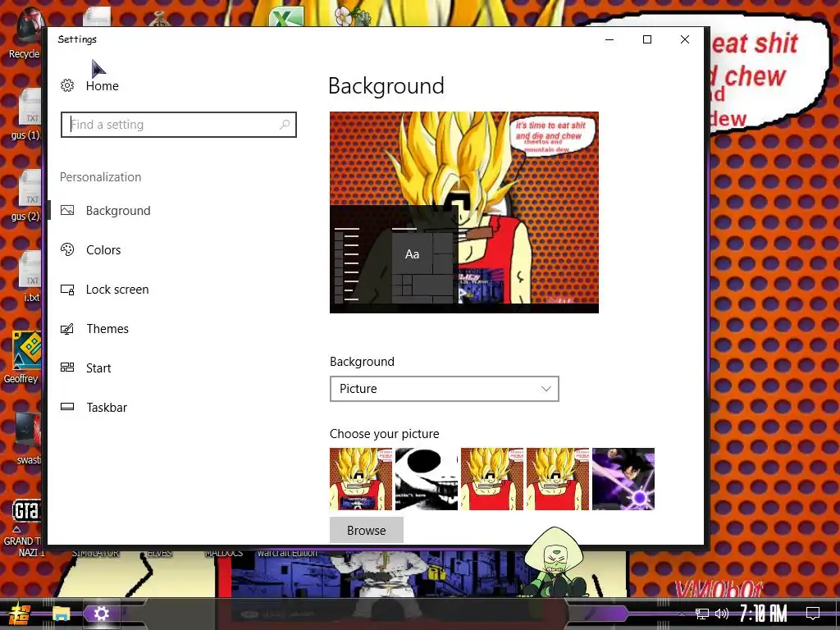Choose the purple dark character thumbnail
Viewport: 840px width, 630px height.
[x=623, y=479]
